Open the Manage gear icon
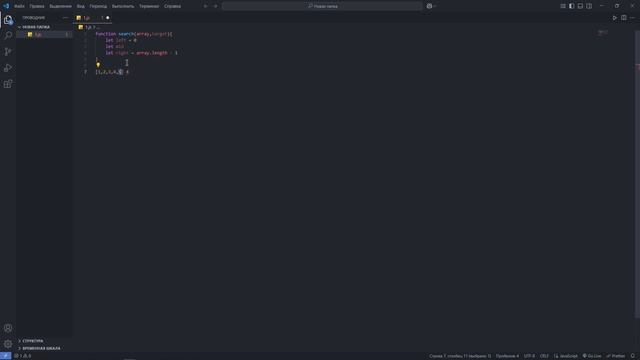Image resolution: width=640 pixels, height=360 pixels. point(8,344)
